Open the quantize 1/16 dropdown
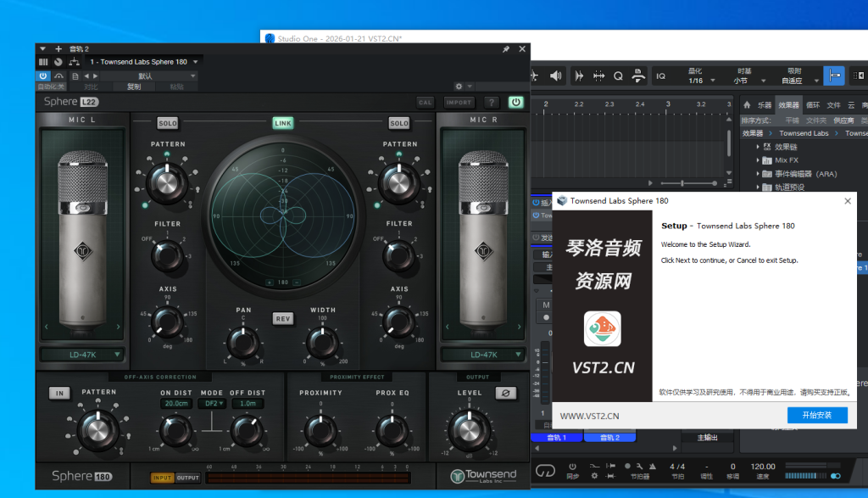Viewport: 868px width, 498px height. tap(704, 78)
